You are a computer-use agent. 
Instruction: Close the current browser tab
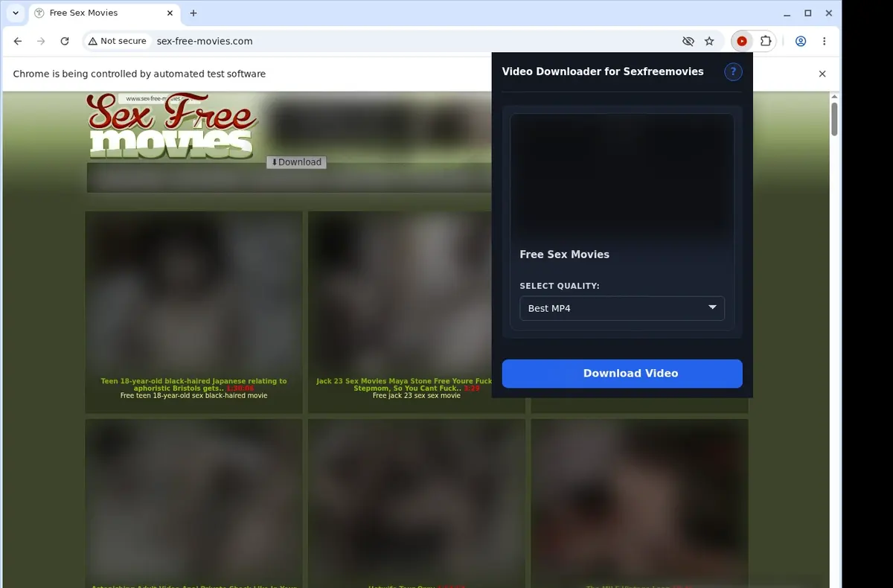pyautogui.click(x=170, y=13)
